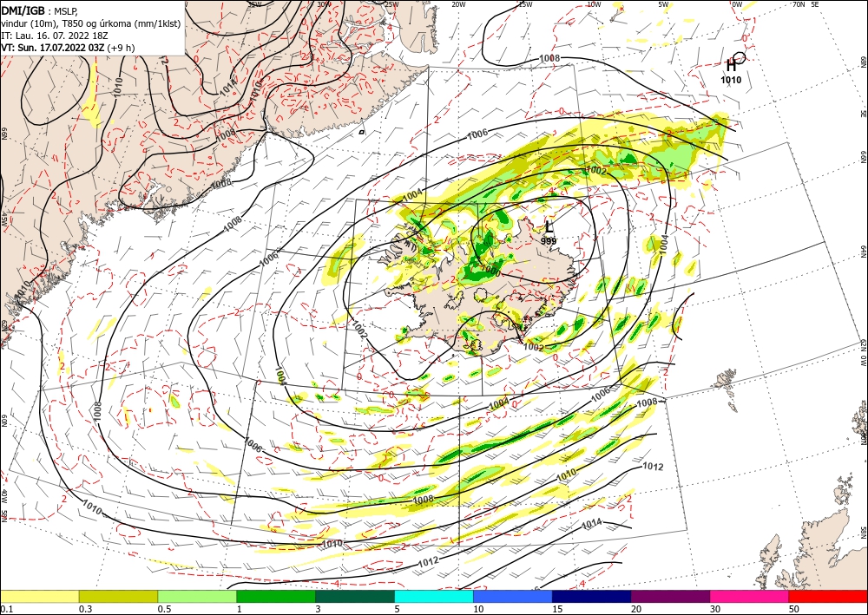This screenshot has height=615, width=868.
Task: Click the 1010 value beneath the H marker
Action: point(731,80)
